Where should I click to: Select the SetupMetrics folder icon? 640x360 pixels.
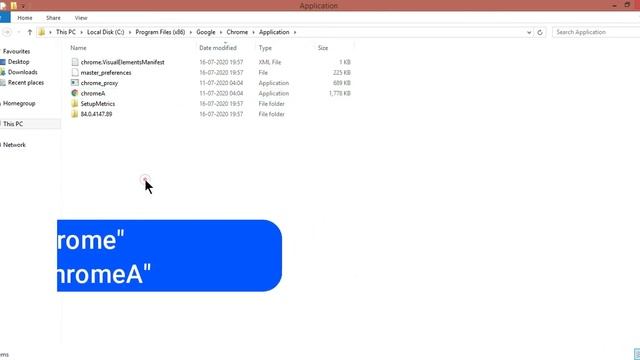(x=75, y=104)
